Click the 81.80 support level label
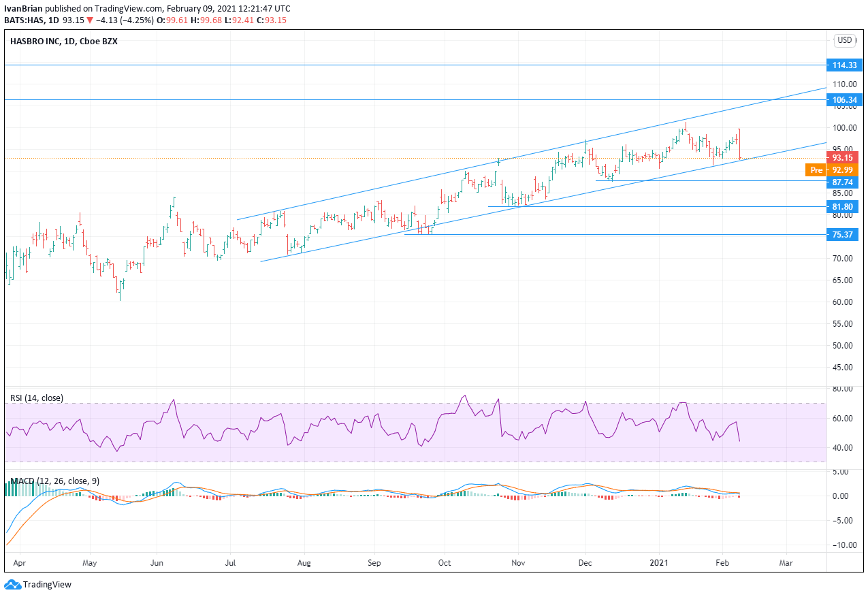Image resolution: width=868 pixels, height=597 pixels. pos(844,207)
